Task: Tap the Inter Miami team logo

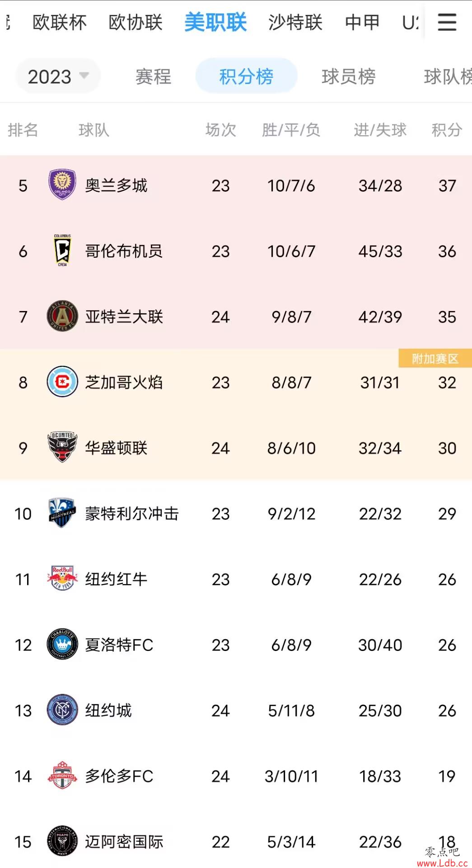Action: [x=62, y=841]
